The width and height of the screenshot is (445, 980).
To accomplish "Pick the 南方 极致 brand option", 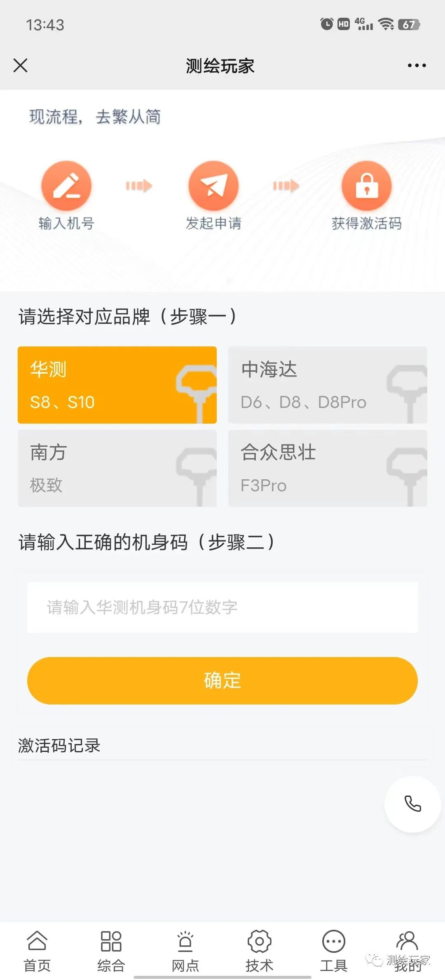I will click(117, 468).
